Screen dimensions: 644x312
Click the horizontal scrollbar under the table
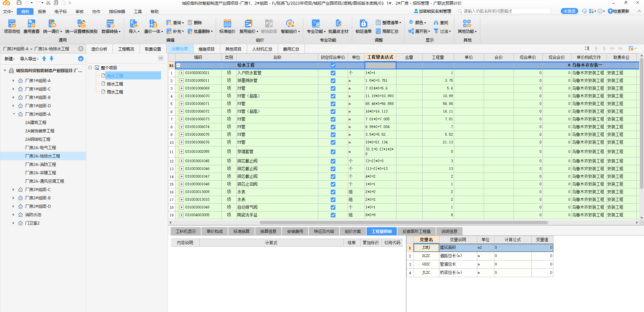tap(404, 223)
